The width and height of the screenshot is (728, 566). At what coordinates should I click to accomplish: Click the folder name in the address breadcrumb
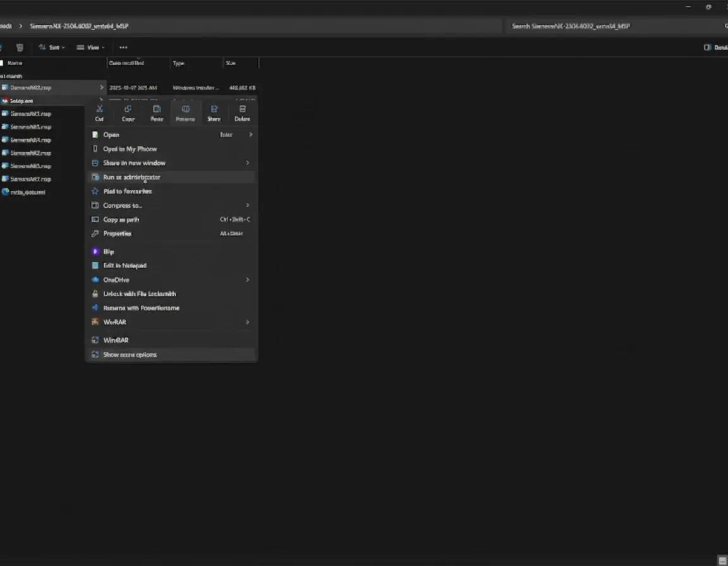coord(80,27)
